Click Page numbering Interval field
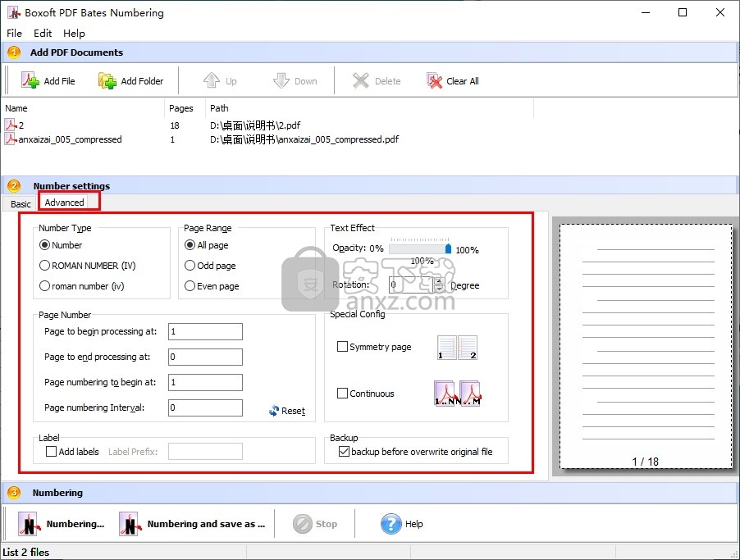The height and width of the screenshot is (560, 740). click(205, 407)
